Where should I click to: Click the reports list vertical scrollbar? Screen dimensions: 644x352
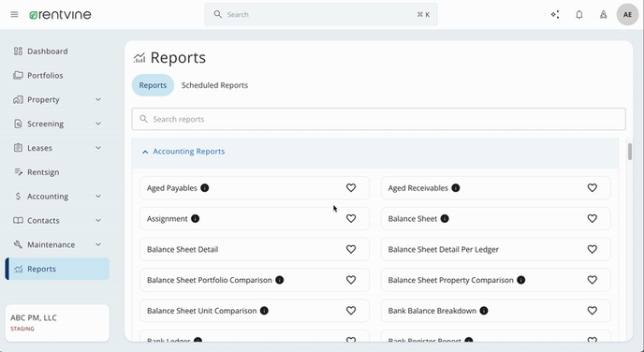[x=630, y=152]
